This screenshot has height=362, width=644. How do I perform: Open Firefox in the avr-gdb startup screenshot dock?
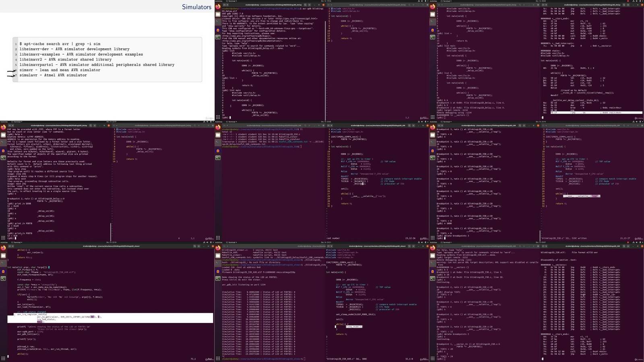click(218, 7)
